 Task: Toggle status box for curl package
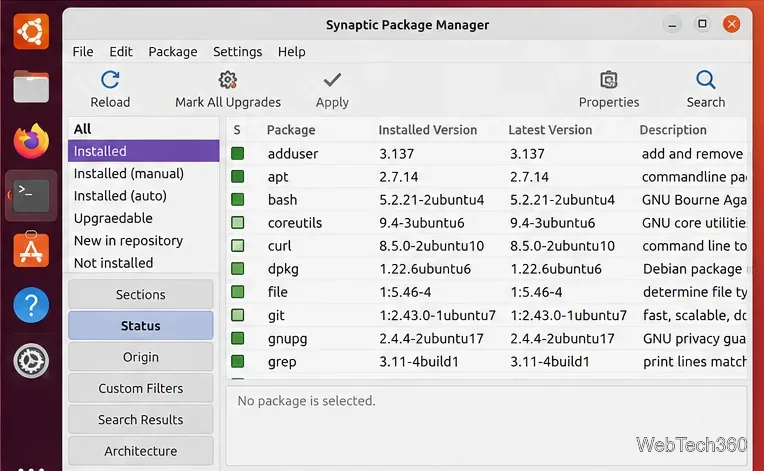click(237, 245)
